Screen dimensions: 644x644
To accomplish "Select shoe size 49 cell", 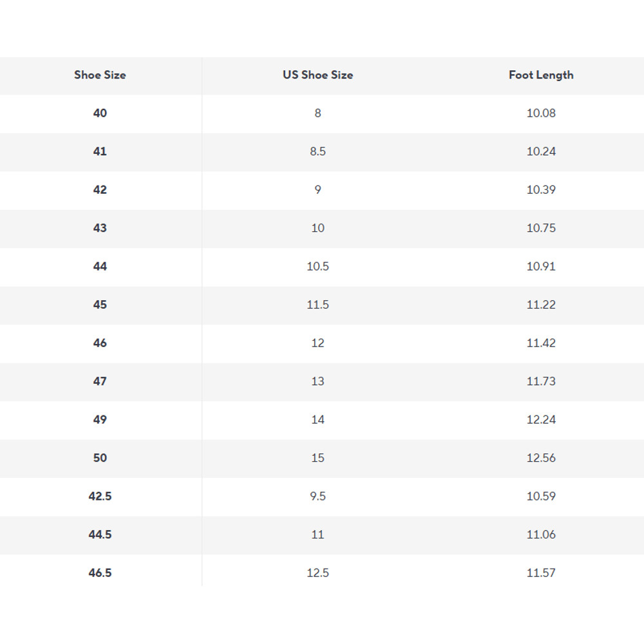I will pyautogui.click(x=100, y=420).
